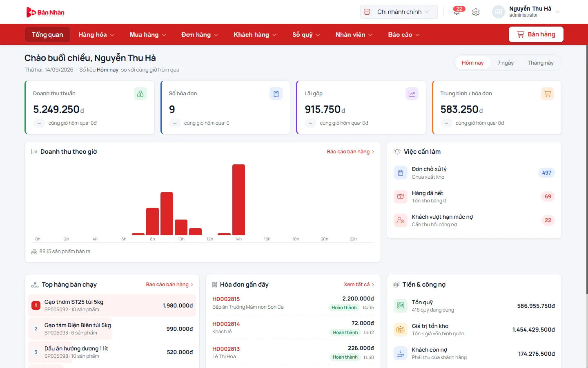
Task: Click the Doanh thu theo giờ chart icon
Action: (34, 152)
